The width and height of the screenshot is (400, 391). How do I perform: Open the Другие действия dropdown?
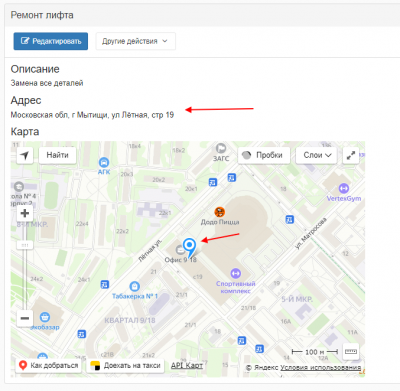click(135, 41)
